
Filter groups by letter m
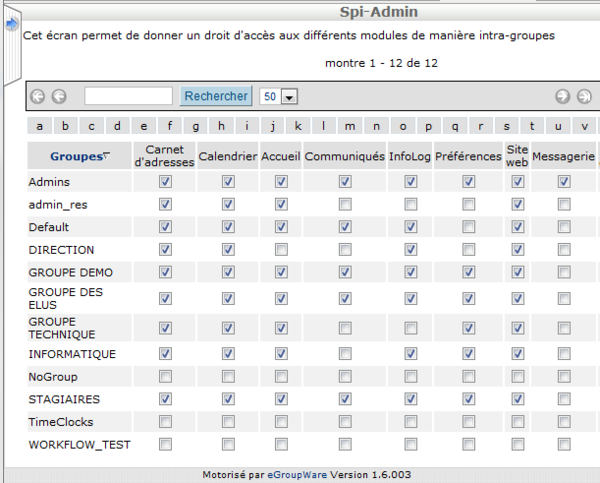coord(350,126)
